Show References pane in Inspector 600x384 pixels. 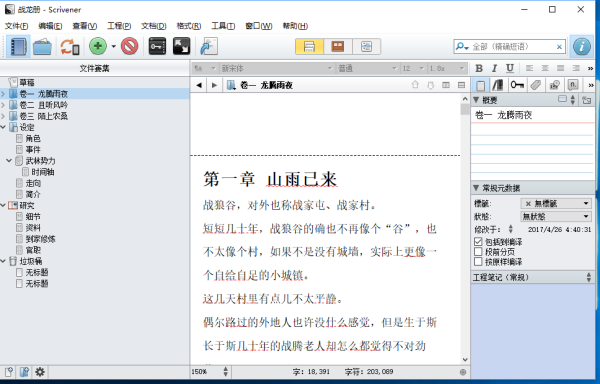pos(498,85)
